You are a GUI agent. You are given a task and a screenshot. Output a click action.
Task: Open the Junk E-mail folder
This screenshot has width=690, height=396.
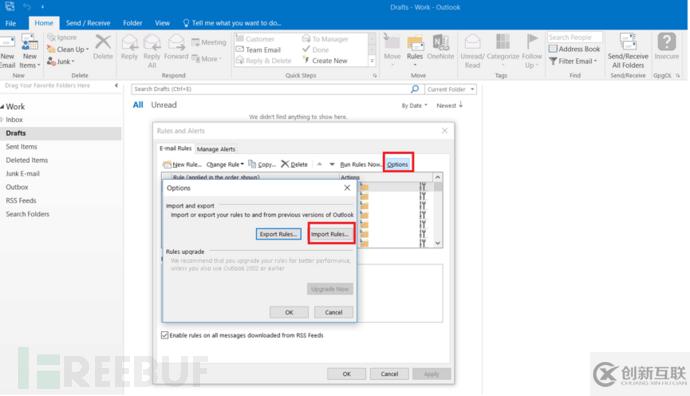tap(22, 174)
